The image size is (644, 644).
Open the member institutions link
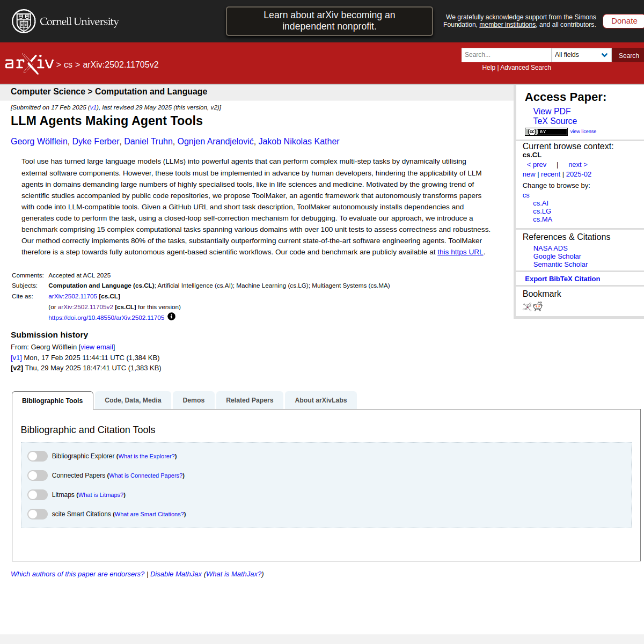(507, 25)
